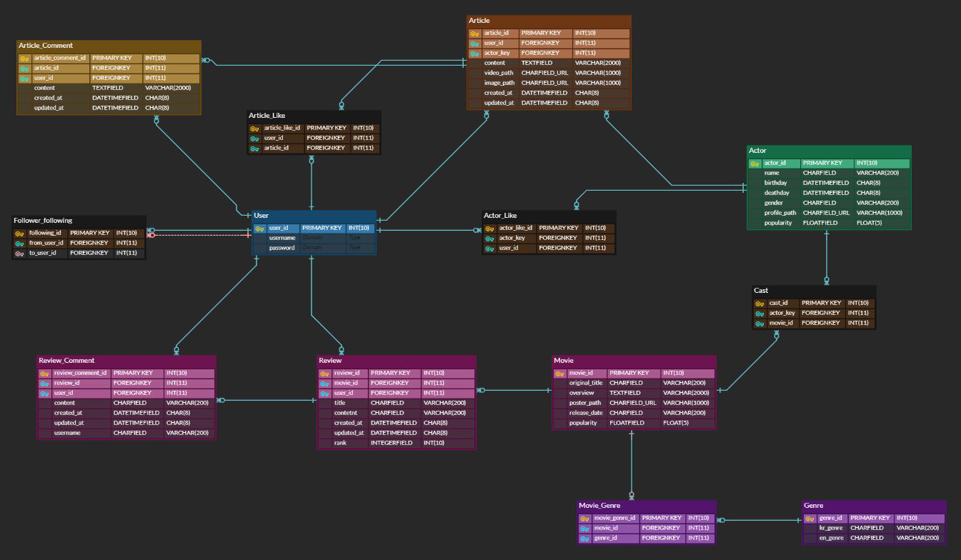The image size is (961, 560).
Task: Click the key icon of article_id in Article_Like
Action: tap(255, 149)
